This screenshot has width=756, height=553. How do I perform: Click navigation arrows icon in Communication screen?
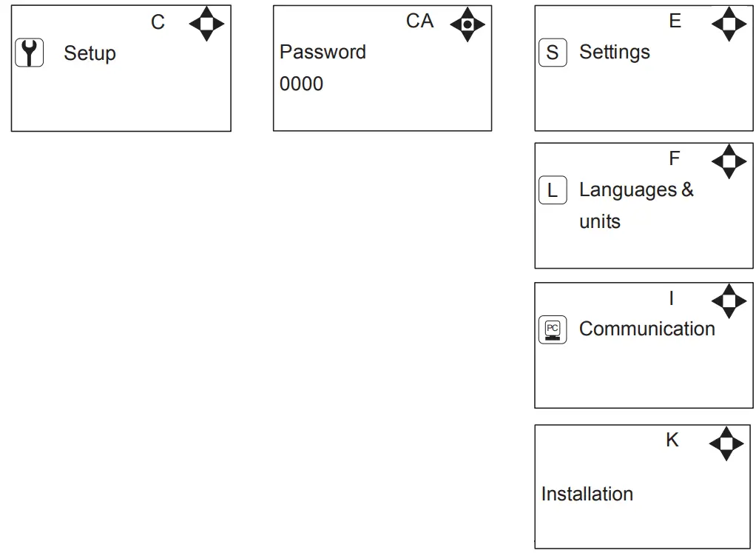(x=729, y=301)
